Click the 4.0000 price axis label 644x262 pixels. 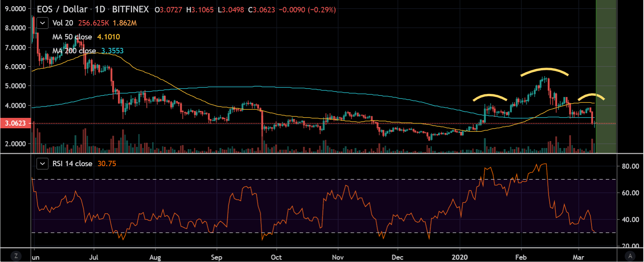tap(15, 105)
